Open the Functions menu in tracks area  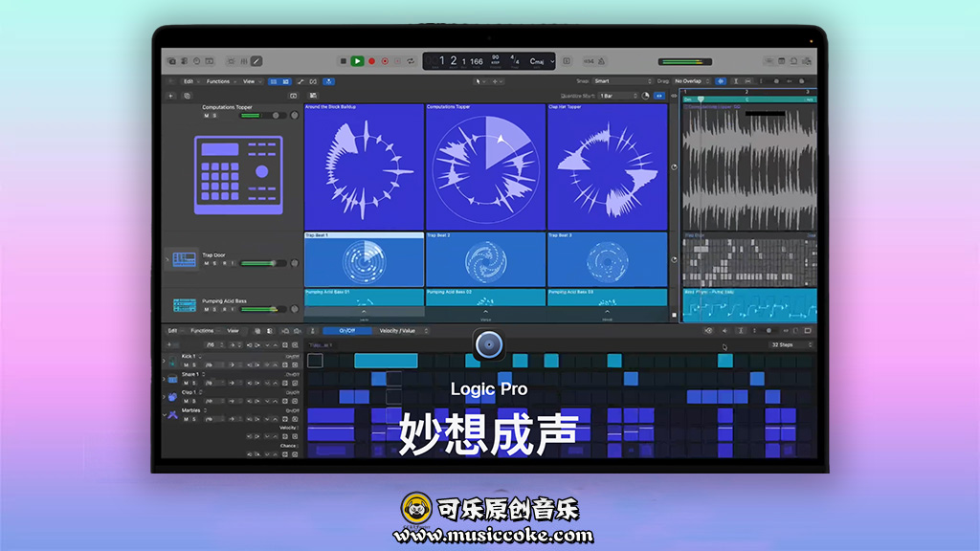pyautogui.click(x=217, y=81)
